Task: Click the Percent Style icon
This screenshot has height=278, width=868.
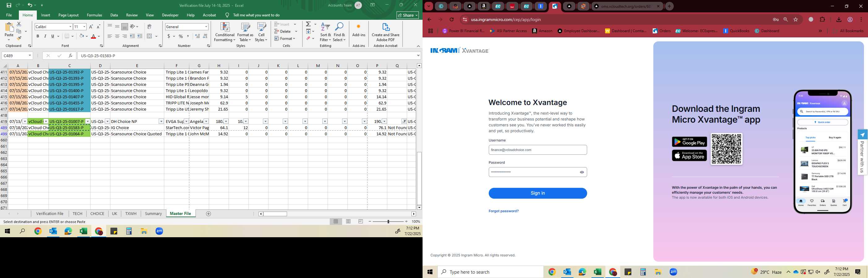Action: click(181, 36)
